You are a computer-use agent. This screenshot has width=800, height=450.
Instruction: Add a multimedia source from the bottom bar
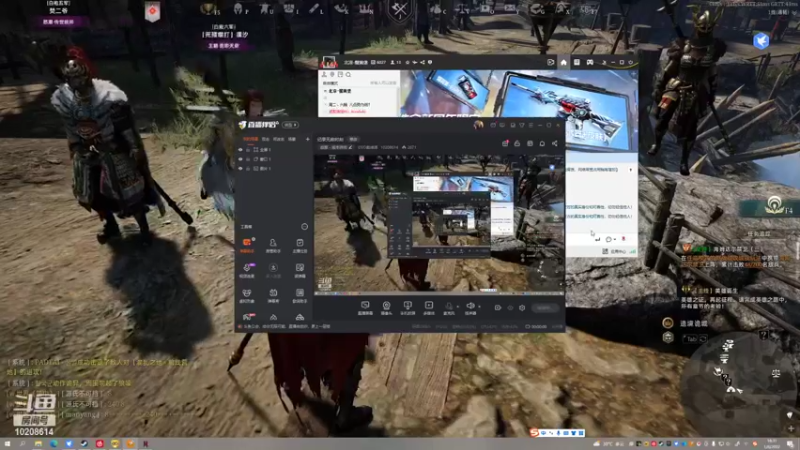pyautogui.click(x=429, y=308)
